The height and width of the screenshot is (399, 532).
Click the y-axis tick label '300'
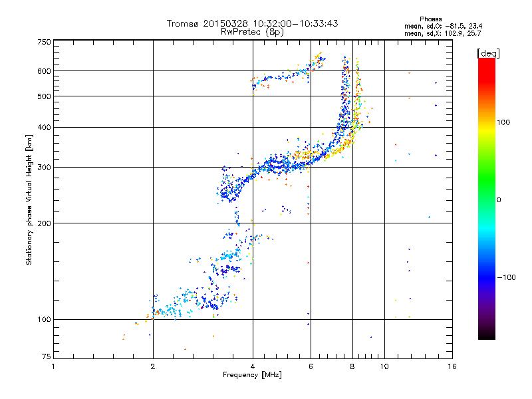[x=44, y=168]
